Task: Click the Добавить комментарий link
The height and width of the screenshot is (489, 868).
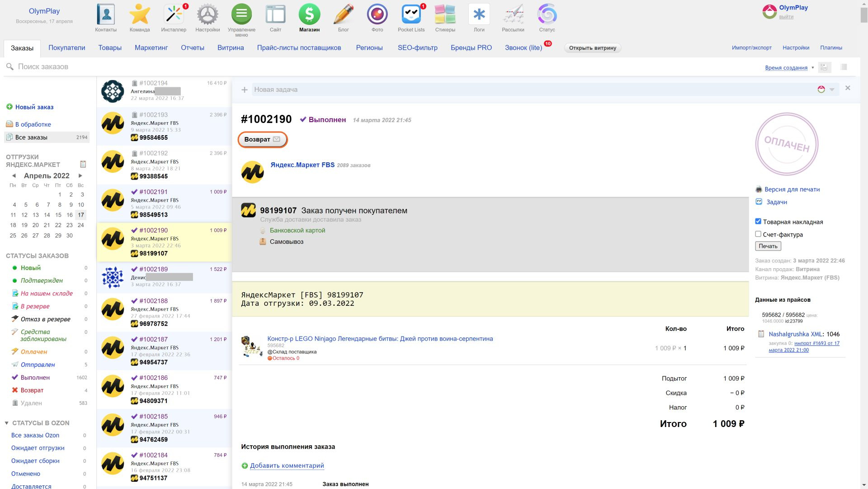Action: pyautogui.click(x=287, y=465)
